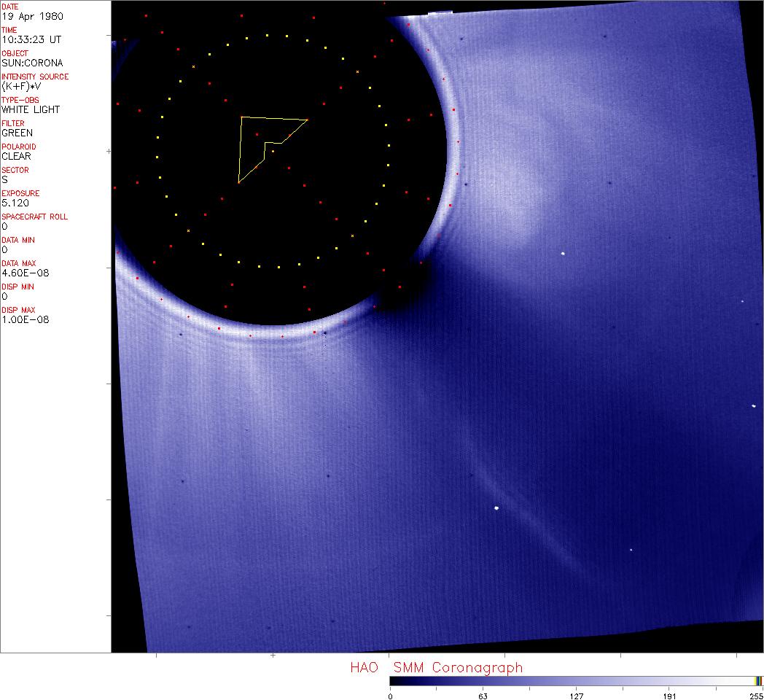
Task: Click the bright white star beside the diagonal streak
Action: tap(496, 508)
